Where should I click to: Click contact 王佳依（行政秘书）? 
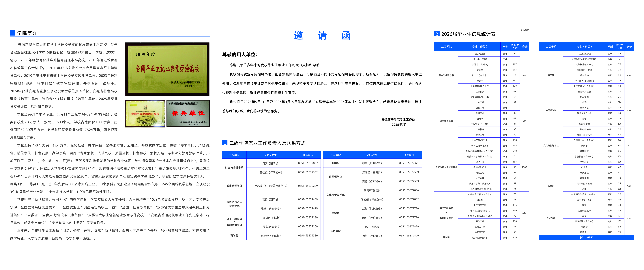(x=271, y=172)
